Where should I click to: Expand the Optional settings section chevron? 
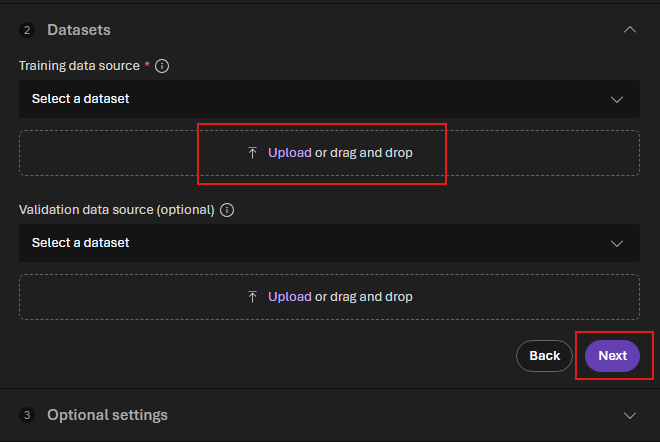coord(629,415)
